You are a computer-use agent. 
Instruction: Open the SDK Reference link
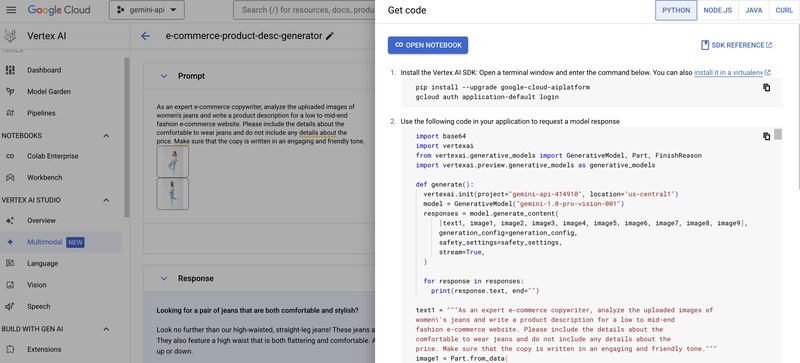(737, 45)
